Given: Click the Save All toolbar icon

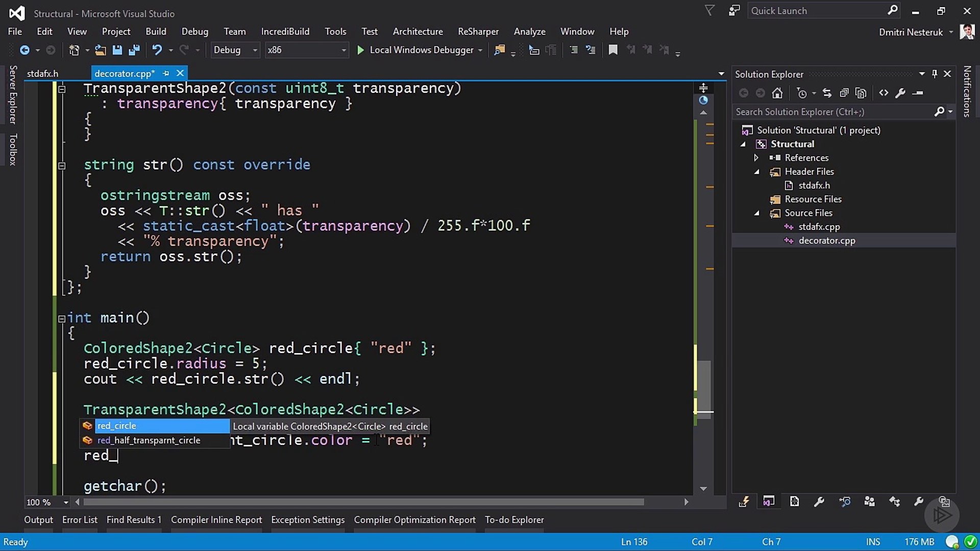Looking at the screenshot, I should click(135, 49).
